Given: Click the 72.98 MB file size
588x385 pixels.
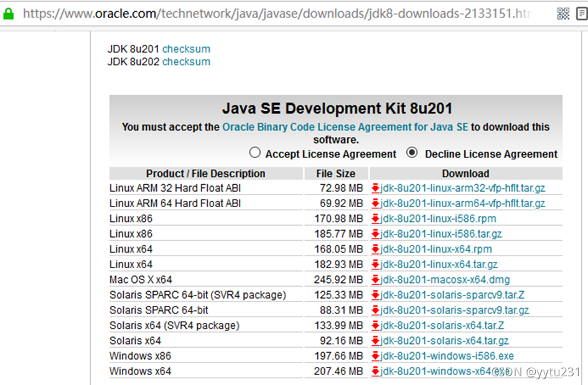Looking at the screenshot, I should [341, 188].
